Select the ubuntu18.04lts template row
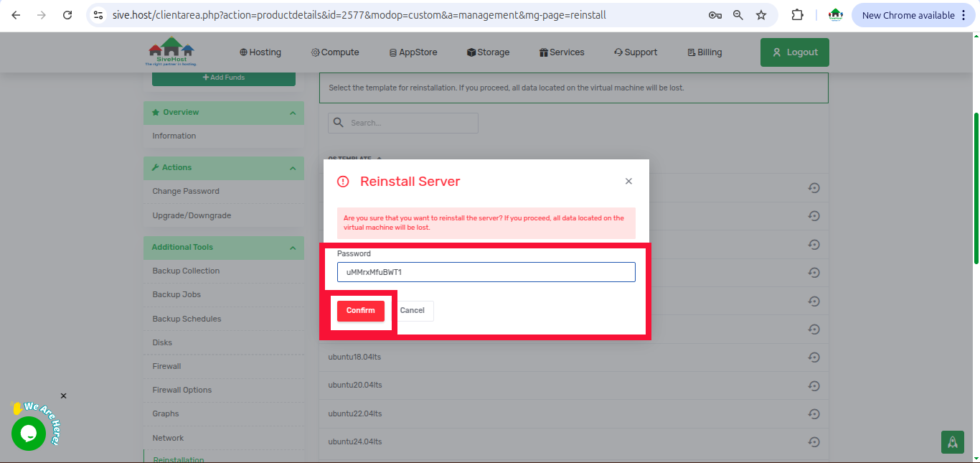The height and width of the screenshot is (463, 980). [574, 357]
